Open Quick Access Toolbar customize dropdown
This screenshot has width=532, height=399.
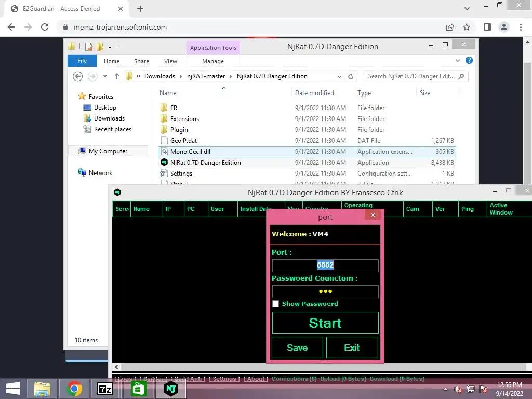110,47
